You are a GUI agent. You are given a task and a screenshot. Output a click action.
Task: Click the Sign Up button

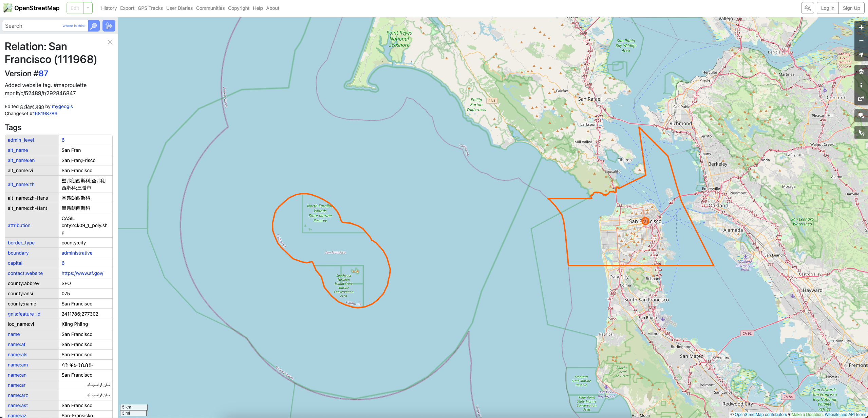click(x=851, y=8)
